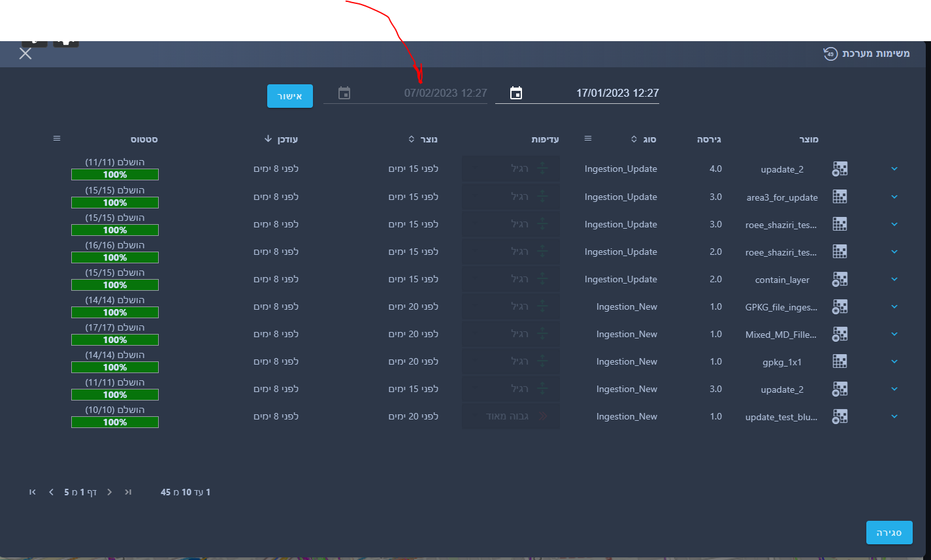Viewport: 931px width, 560px height.
Task: Open the filter icon on the סטטוס column
Action: point(57,138)
